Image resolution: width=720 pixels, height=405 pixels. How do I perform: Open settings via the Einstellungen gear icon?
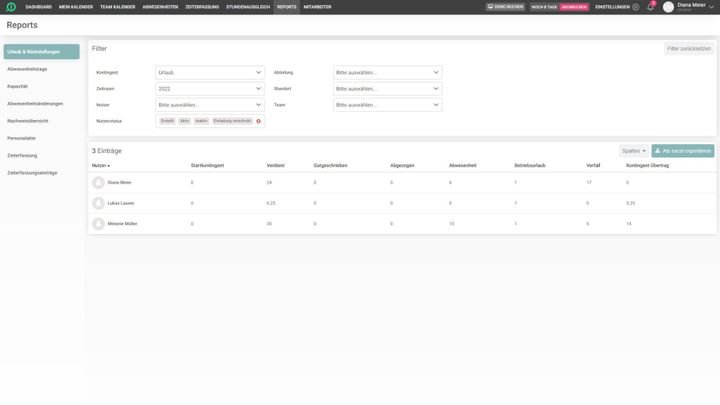[635, 7]
